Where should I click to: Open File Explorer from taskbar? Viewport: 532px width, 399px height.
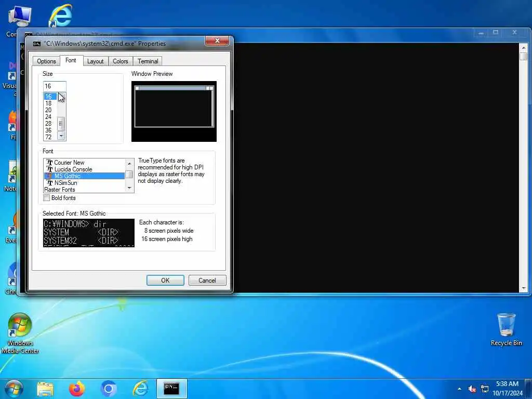[x=45, y=389]
